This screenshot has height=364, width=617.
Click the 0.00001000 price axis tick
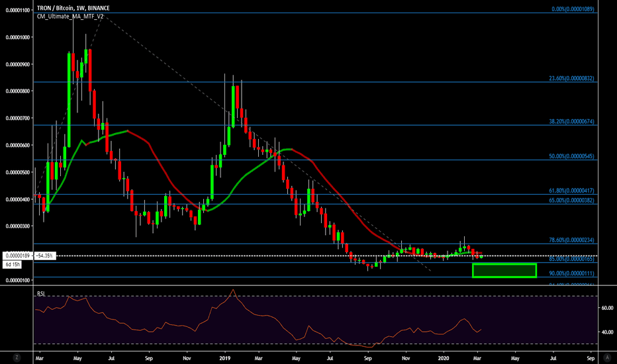point(17,37)
